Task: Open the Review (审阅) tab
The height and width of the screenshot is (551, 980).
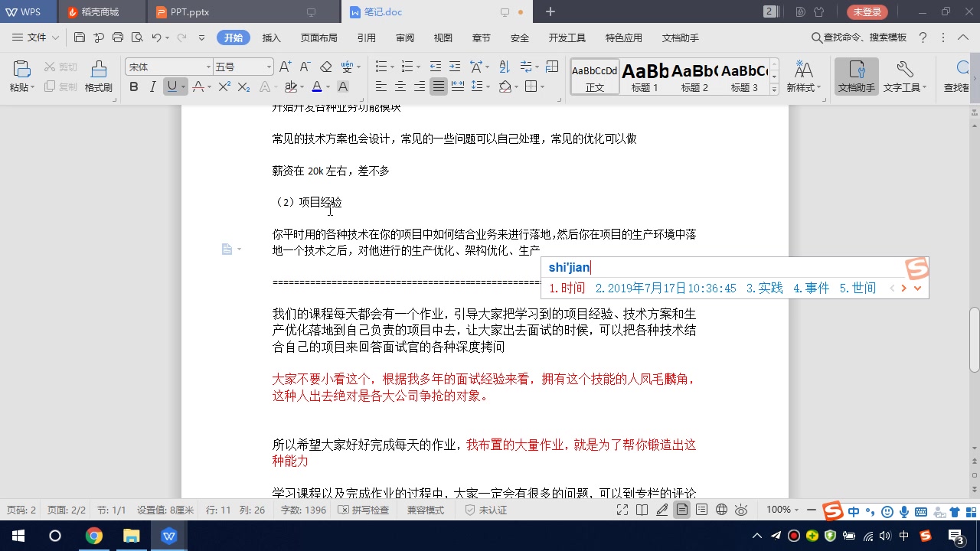Action: (405, 37)
